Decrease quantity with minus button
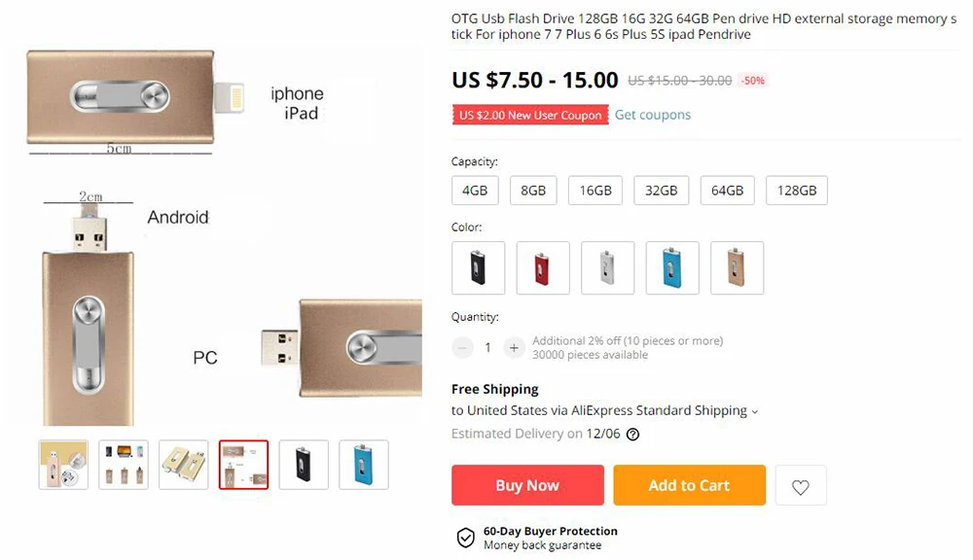Image resolution: width=973 pixels, height=560 pixels. (462, 348)
